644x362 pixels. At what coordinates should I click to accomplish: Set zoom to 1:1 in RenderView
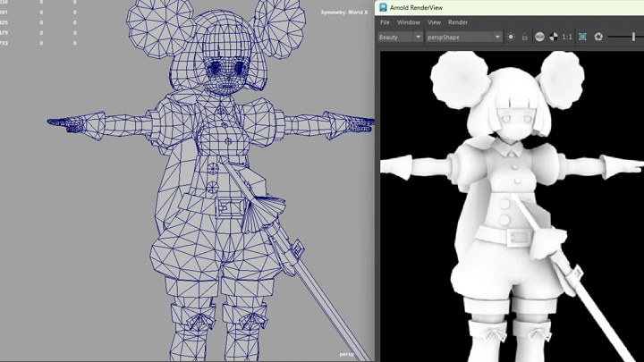567,37
